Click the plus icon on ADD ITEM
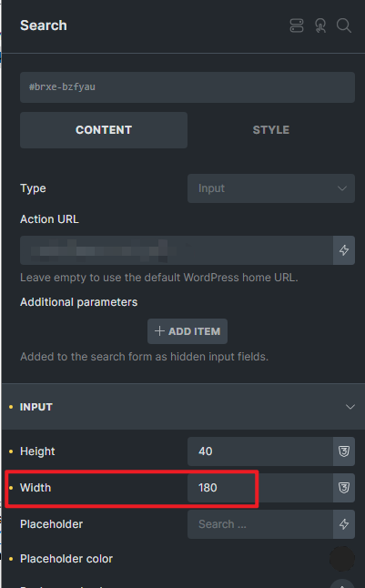The width and height of the screenshot is (365, 588). [x=159, y=330]
